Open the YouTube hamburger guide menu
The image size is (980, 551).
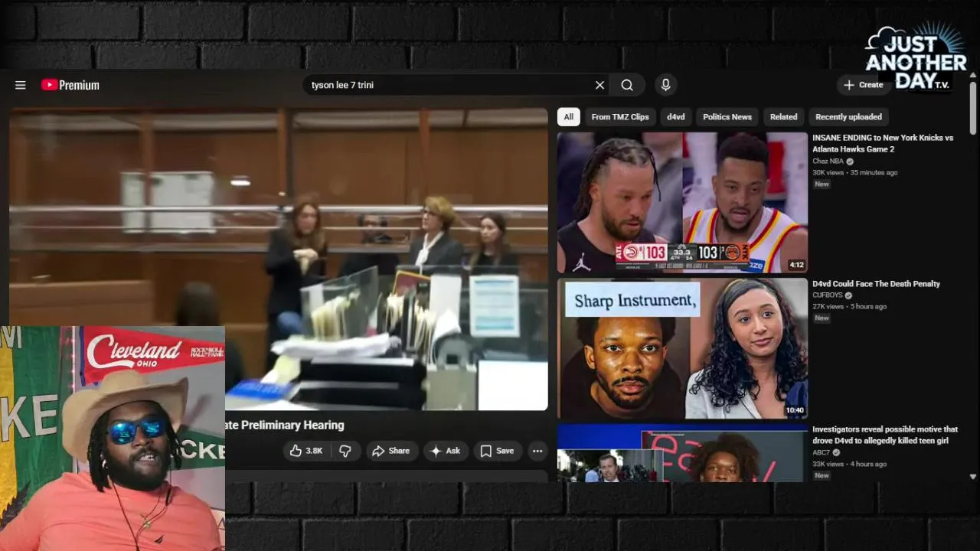(x=21, y=85)
